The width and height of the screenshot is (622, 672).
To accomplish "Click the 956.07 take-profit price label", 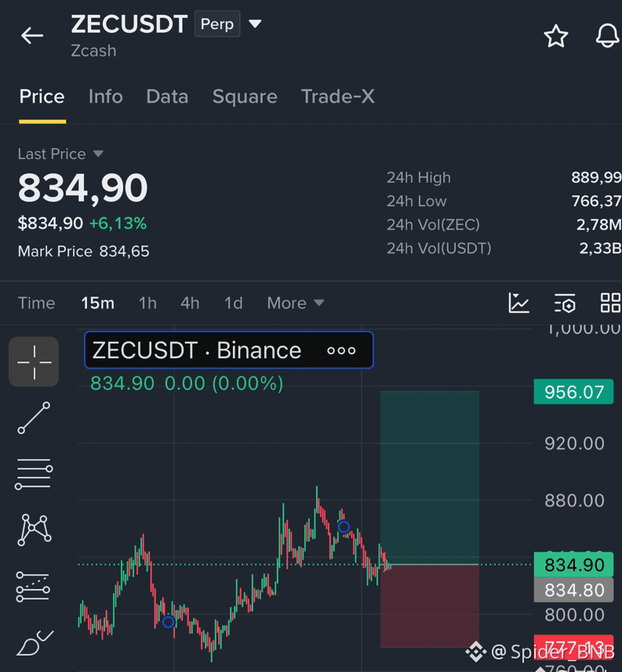I will [x=573, y=392].
